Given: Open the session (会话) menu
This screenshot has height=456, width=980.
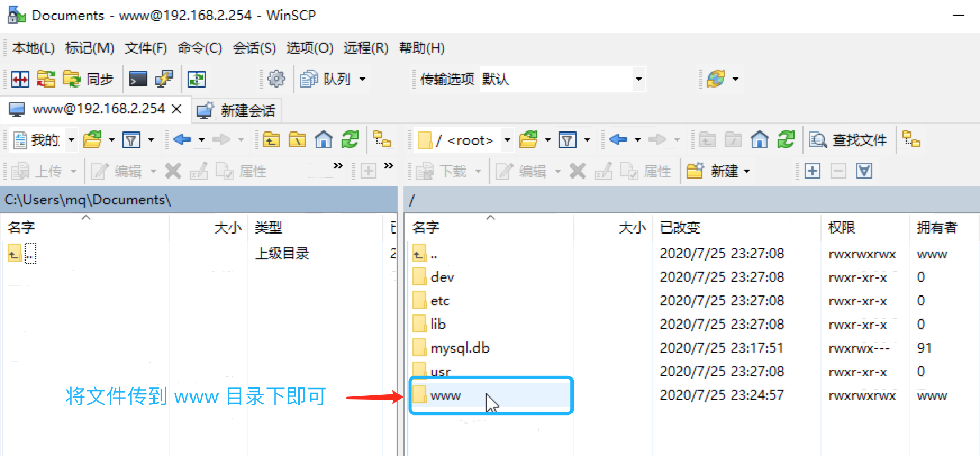Looking at the screenshot, I should click(254, 48).
